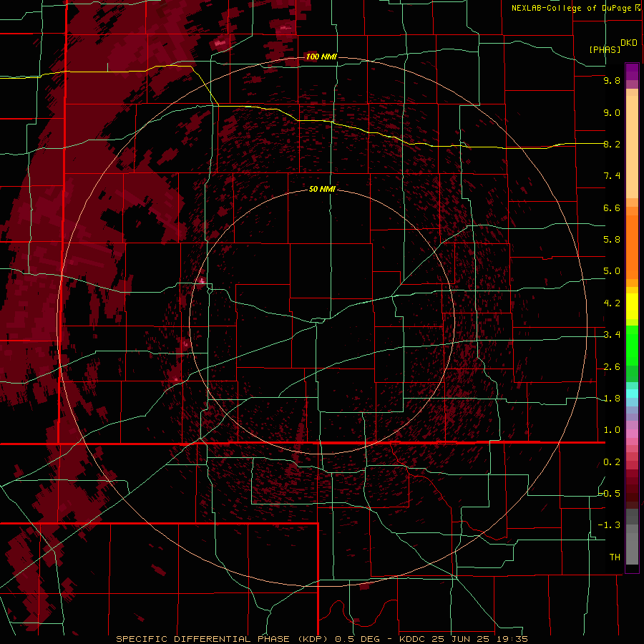Click the 4.2 scale value
This screenshot has height=644, width=644.
[x=612, y=303]
